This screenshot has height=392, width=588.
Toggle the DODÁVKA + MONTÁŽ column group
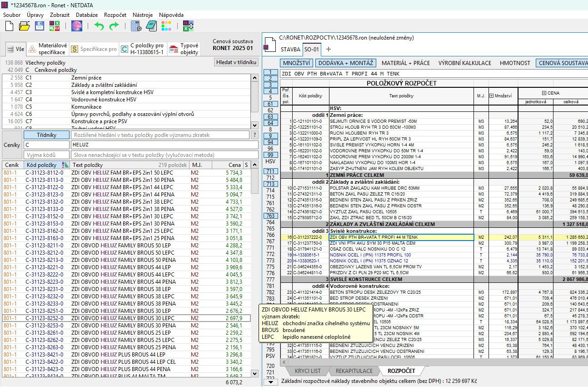pyautogui.click(x=345, y=63)
